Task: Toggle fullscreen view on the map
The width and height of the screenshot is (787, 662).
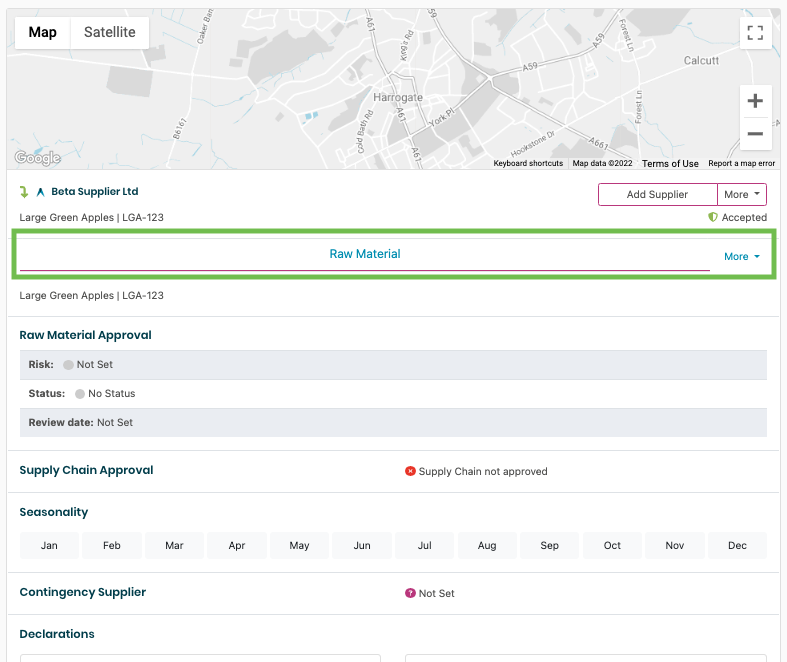Action: click(x=755, y=32)
